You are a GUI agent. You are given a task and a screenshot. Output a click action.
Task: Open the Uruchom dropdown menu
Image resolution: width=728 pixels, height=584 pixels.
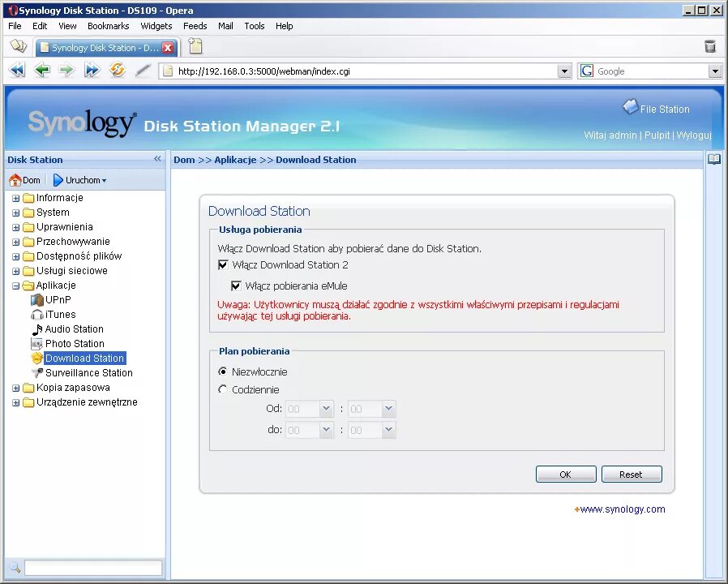pyautogui.click(x=80, y=180)
